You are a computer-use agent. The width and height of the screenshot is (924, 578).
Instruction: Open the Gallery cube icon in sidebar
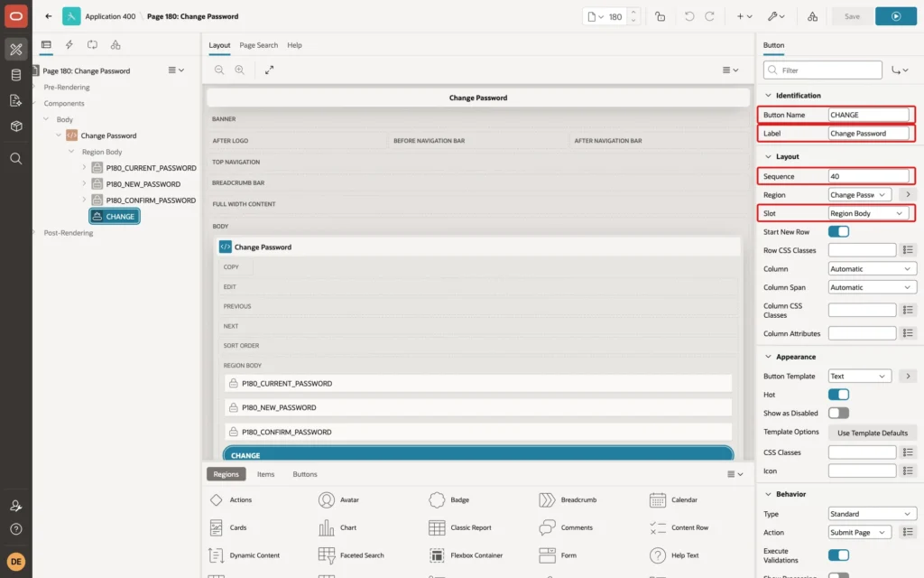(16, 126)
